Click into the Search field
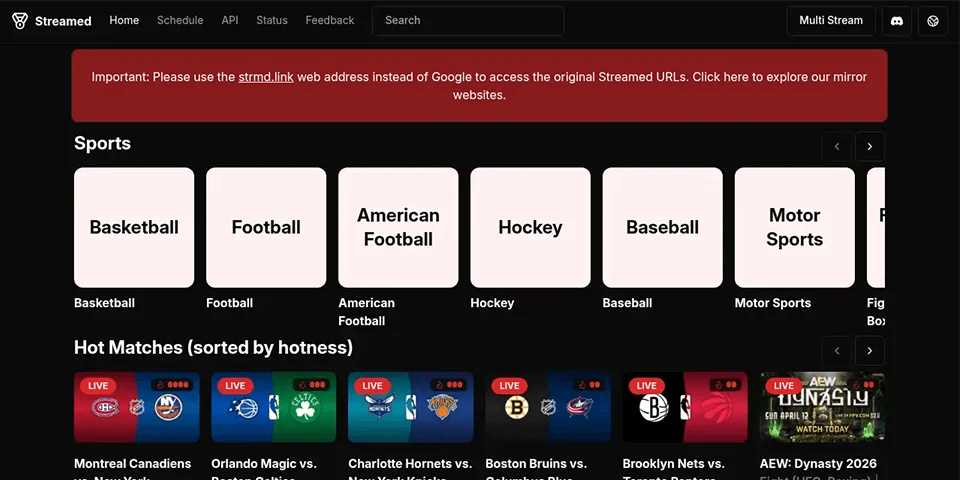The image size is (960, 480). (468, 21)
